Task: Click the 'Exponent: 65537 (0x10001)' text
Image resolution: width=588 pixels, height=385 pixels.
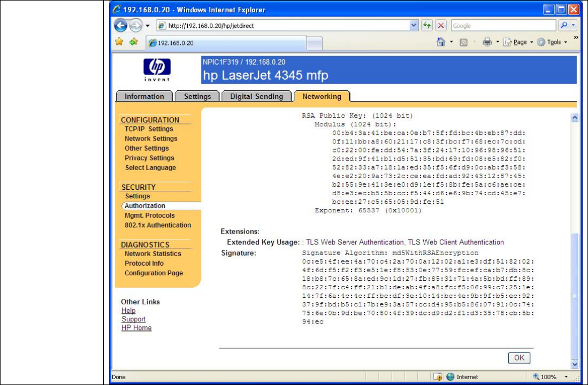Action: [368, 210]
